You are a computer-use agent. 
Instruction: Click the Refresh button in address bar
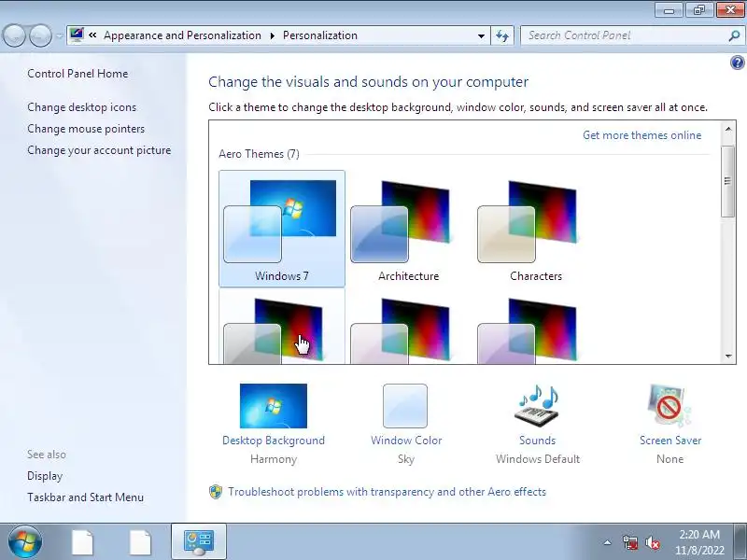click(x=502, y=35)
